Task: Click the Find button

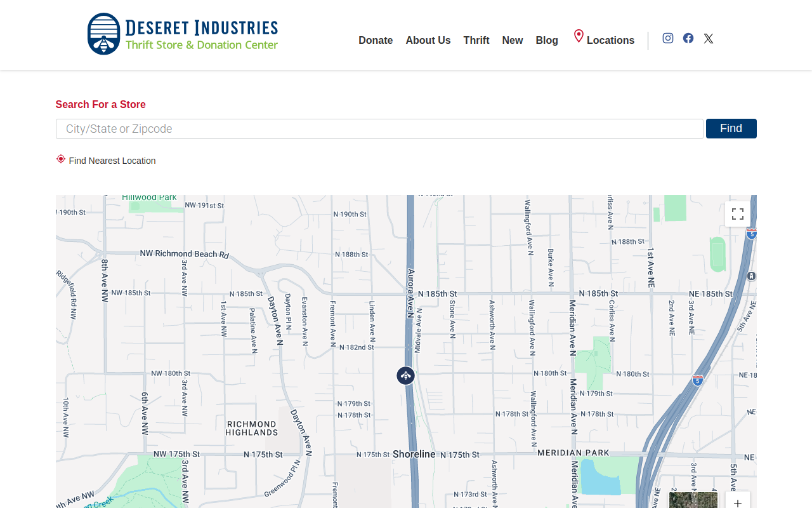Action: 731,128
